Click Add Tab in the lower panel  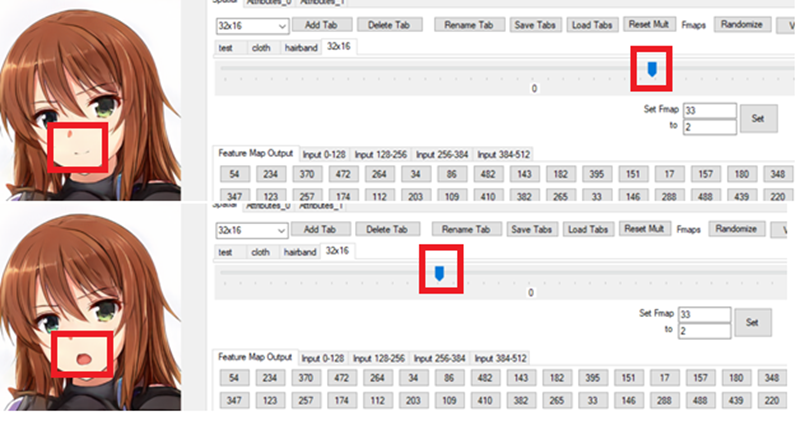pyautogui.click(x=320, y=230)
